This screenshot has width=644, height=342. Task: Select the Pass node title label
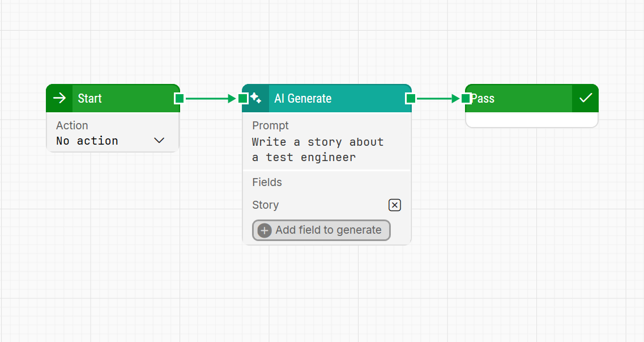tap(483, 98)
